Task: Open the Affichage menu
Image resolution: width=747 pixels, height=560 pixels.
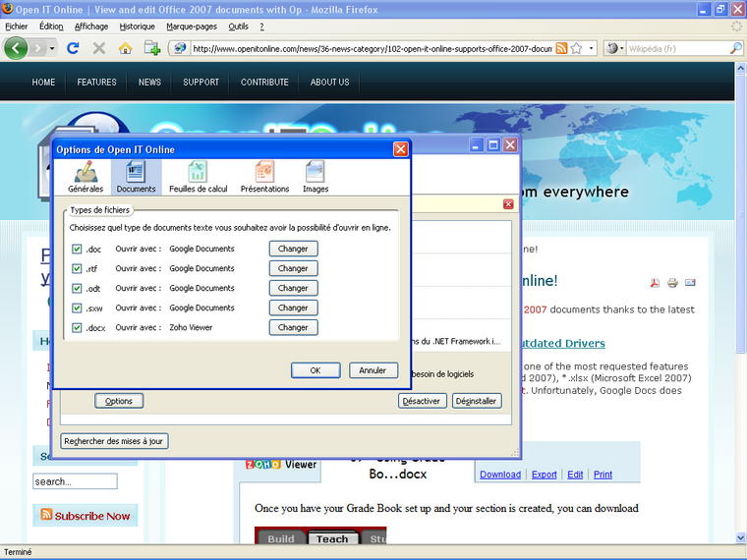Action: (x=91, y=27)
